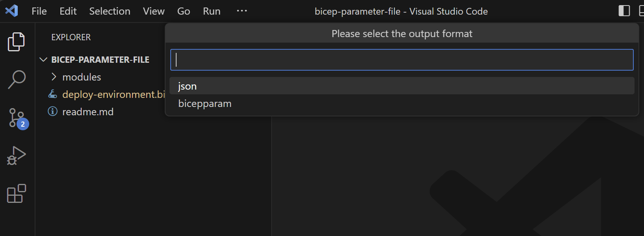Image resolution: width=644 pixels, height=236 pixels.
Task: Expand the modules folder chevron
Action: 54,77
